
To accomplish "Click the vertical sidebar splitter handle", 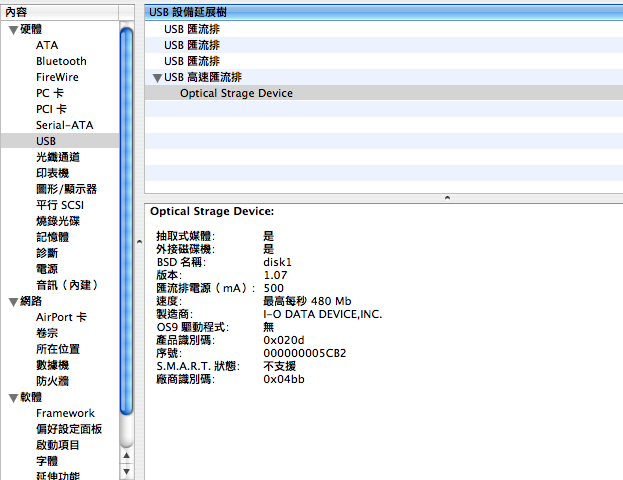I will tap(139, 241).
